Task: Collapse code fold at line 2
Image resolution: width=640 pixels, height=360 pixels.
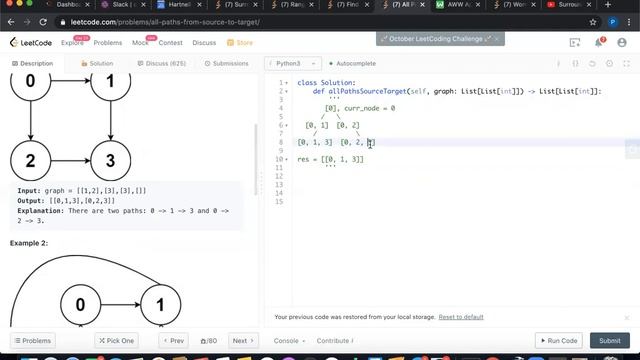Action: (287, 91)
